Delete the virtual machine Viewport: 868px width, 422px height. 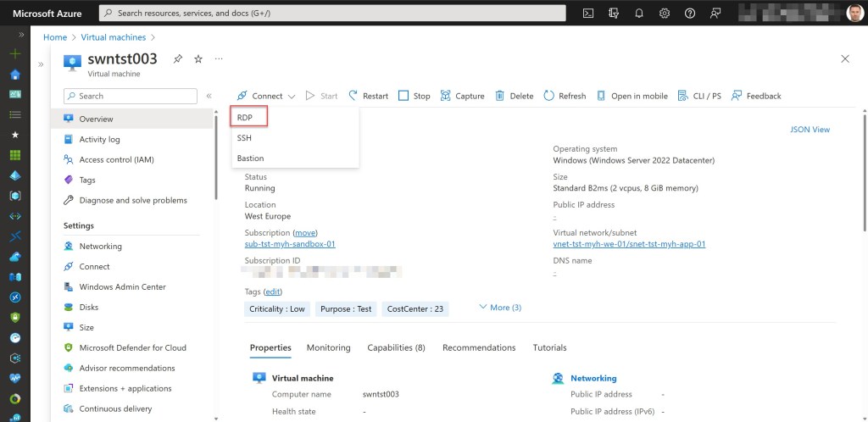(514, 96)
